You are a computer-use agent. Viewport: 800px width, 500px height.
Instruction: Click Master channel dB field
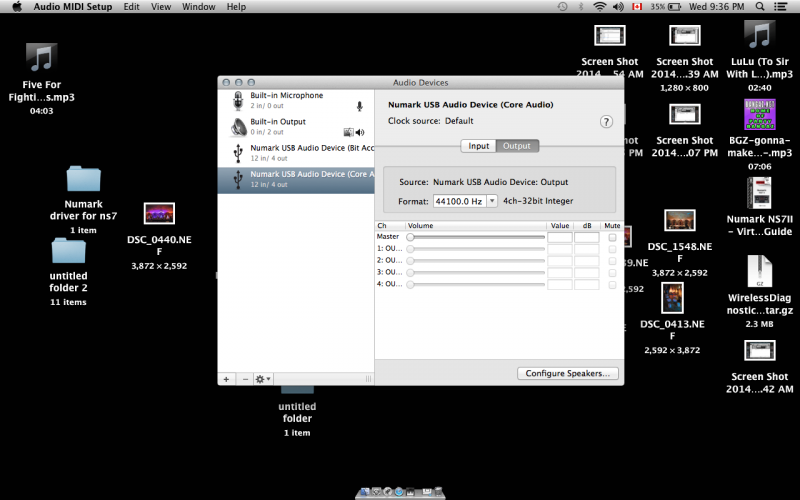pos(587,237)
